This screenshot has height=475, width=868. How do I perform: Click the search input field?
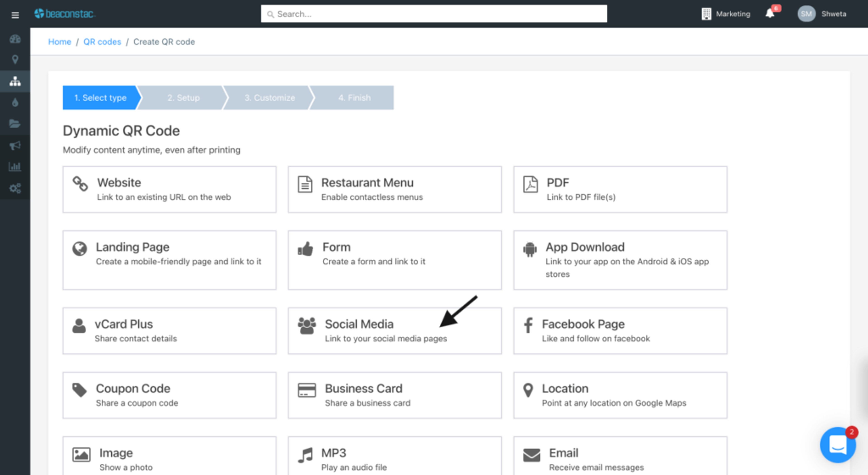(434, 14)
